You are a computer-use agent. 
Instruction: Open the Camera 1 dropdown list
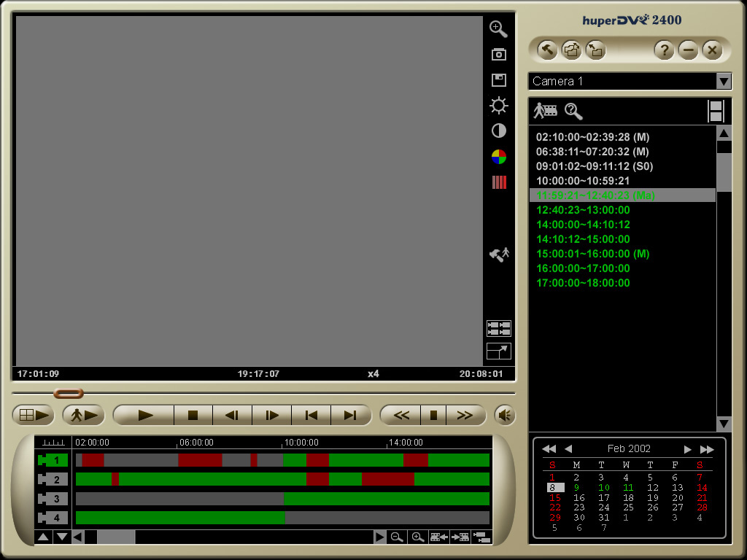[x=724, y=81]
